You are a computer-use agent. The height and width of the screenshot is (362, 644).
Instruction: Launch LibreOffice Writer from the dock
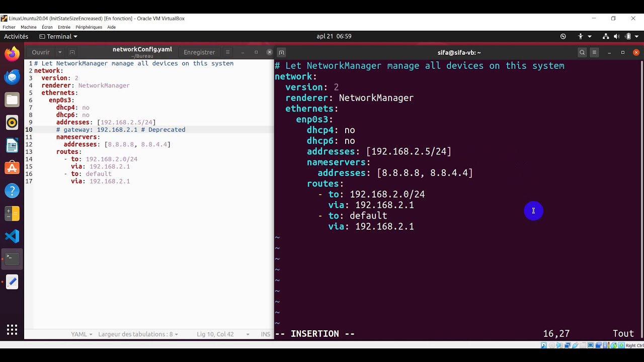[12, 145]
